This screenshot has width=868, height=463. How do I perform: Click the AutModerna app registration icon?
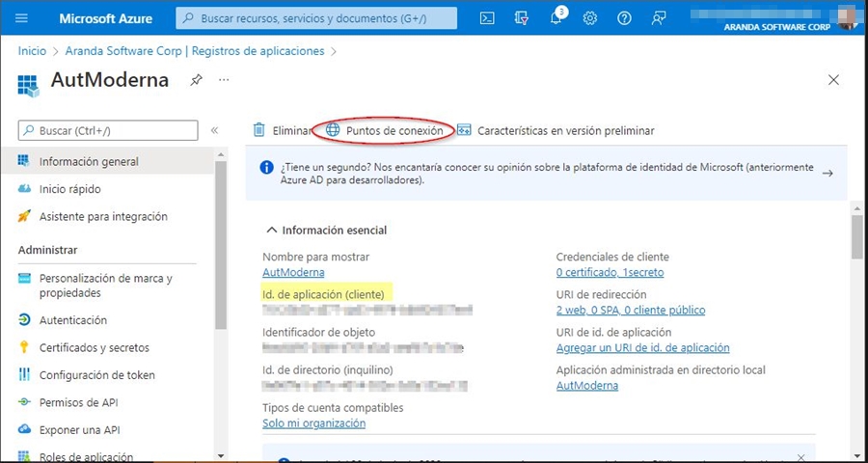click(29, 86)
